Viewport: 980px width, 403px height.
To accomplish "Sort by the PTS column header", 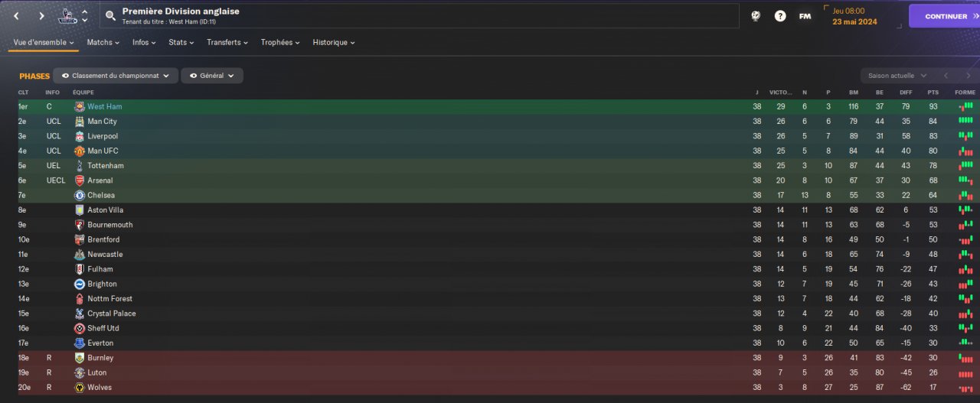I will point(933,93).
